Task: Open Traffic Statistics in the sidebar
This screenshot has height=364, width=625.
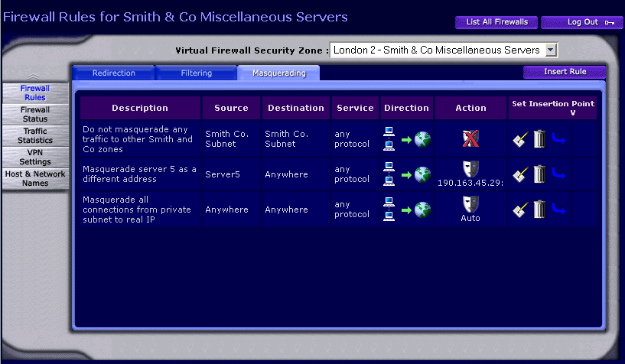Action: [35, 135]
